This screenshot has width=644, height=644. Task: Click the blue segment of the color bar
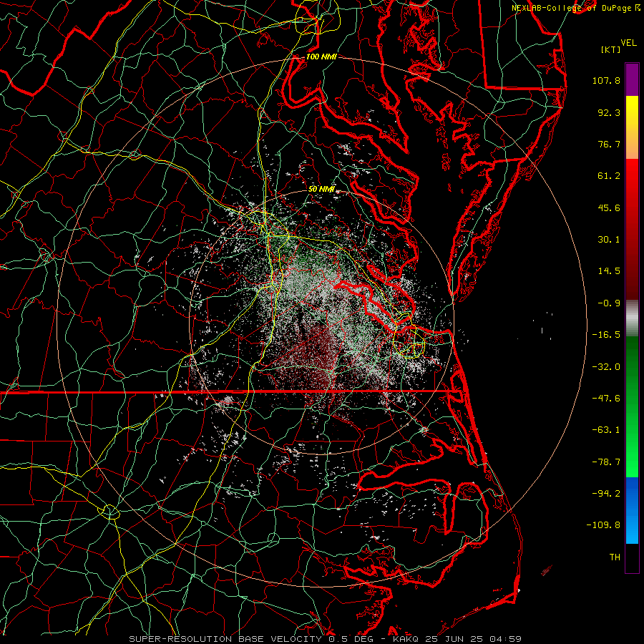click(x=632, y=510)
